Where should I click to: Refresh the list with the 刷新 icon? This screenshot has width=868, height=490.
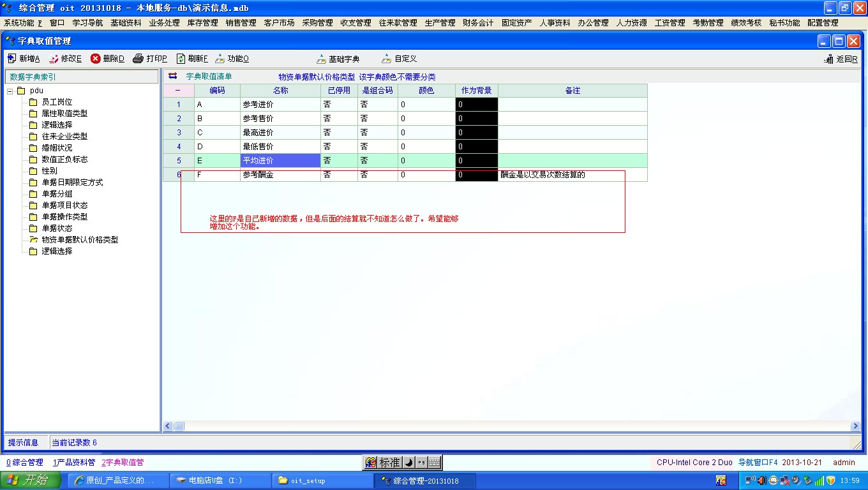pos(181,59)
